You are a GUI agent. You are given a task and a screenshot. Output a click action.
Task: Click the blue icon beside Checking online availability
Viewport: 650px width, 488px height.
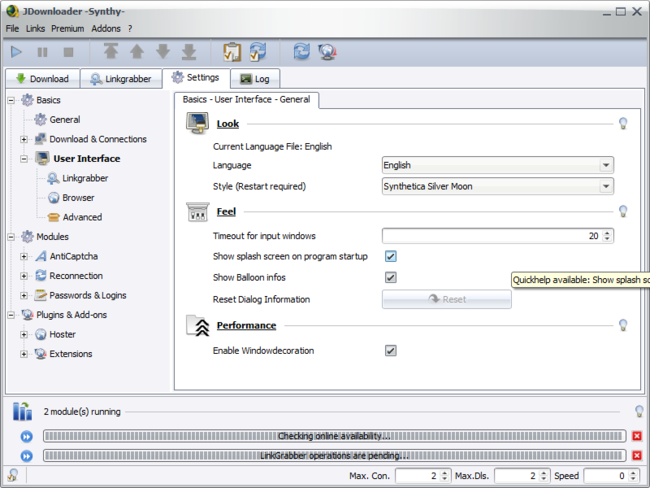coord(27,436)
